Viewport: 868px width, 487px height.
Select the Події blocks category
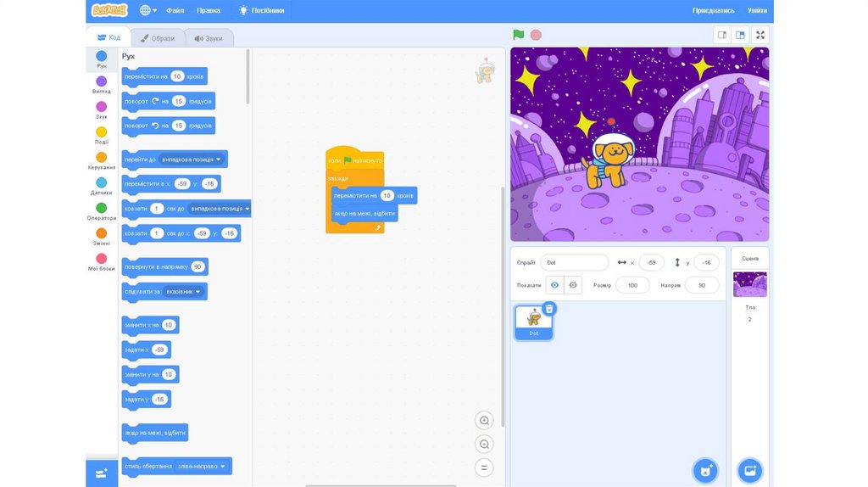click(102, 136)
